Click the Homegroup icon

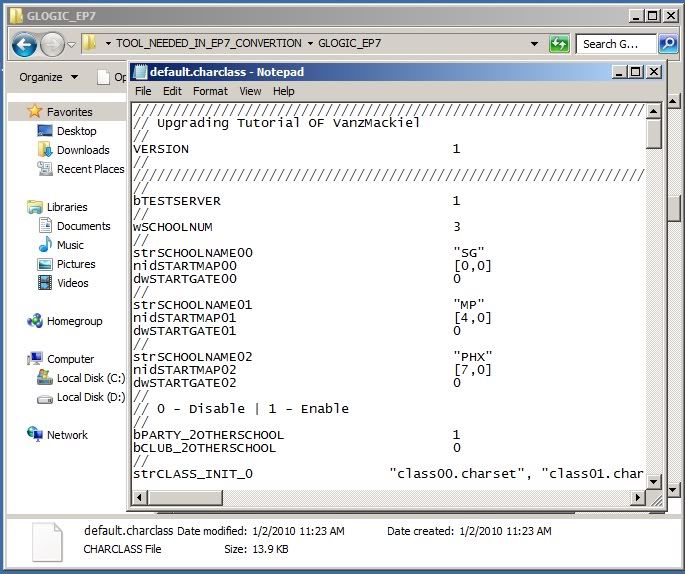35,321
